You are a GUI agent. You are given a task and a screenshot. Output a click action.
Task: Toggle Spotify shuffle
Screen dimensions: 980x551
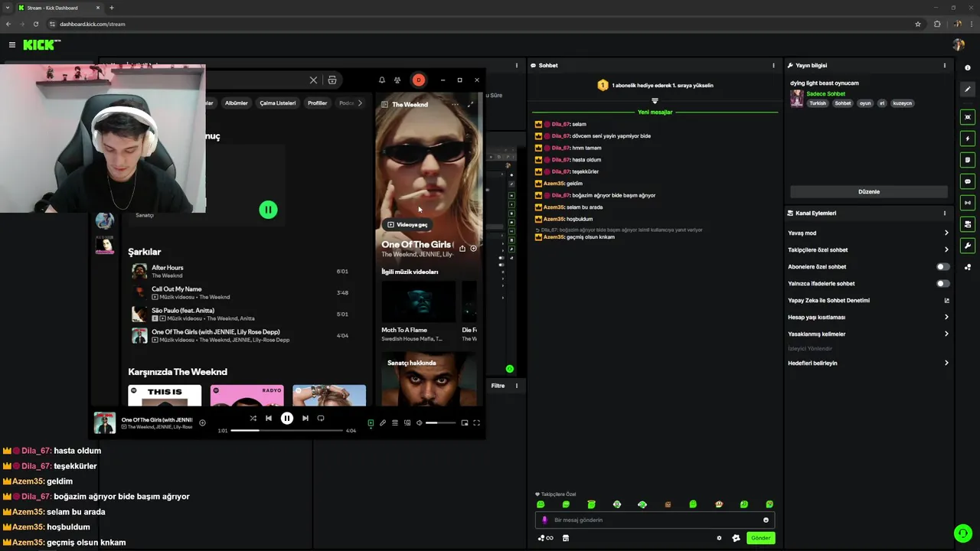253,418
